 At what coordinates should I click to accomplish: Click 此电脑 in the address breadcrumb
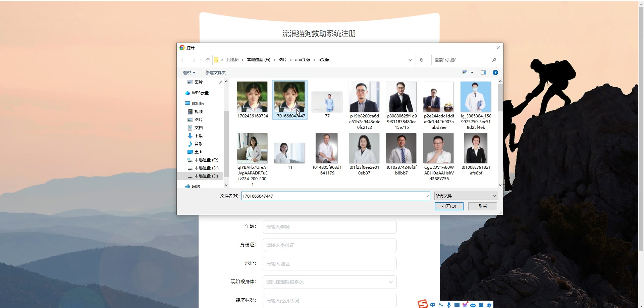pos(232,60)
